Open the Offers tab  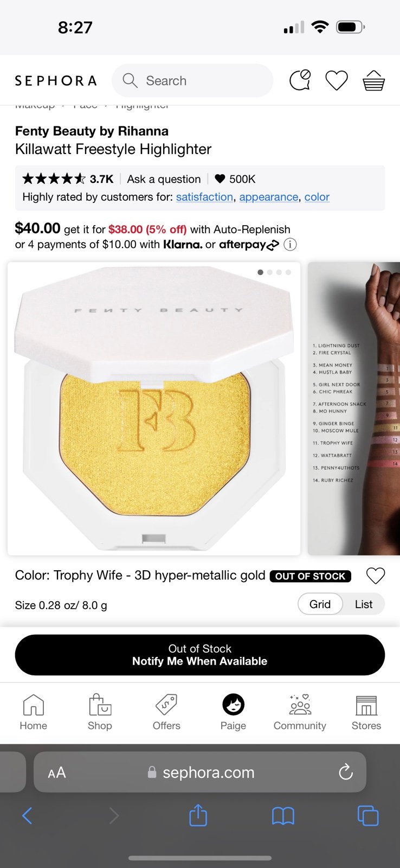pos(166,712)
